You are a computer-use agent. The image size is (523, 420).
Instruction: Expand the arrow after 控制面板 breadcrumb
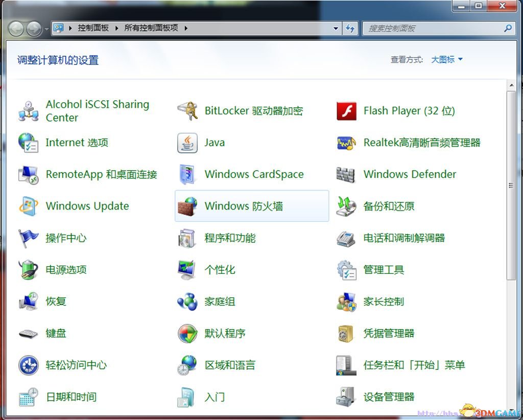pos(116,28)
